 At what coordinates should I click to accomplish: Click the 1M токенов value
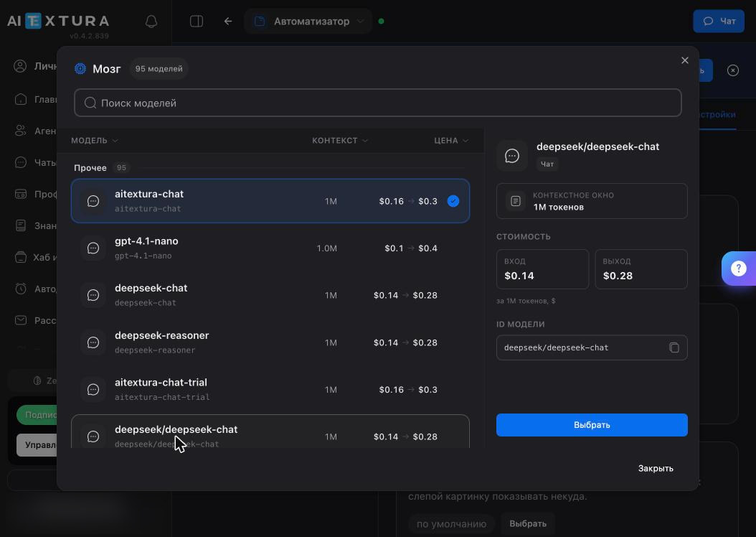tap(558, 207)
